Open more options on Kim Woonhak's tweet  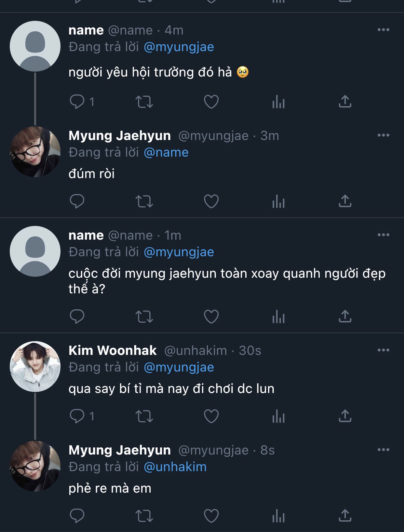383,350
